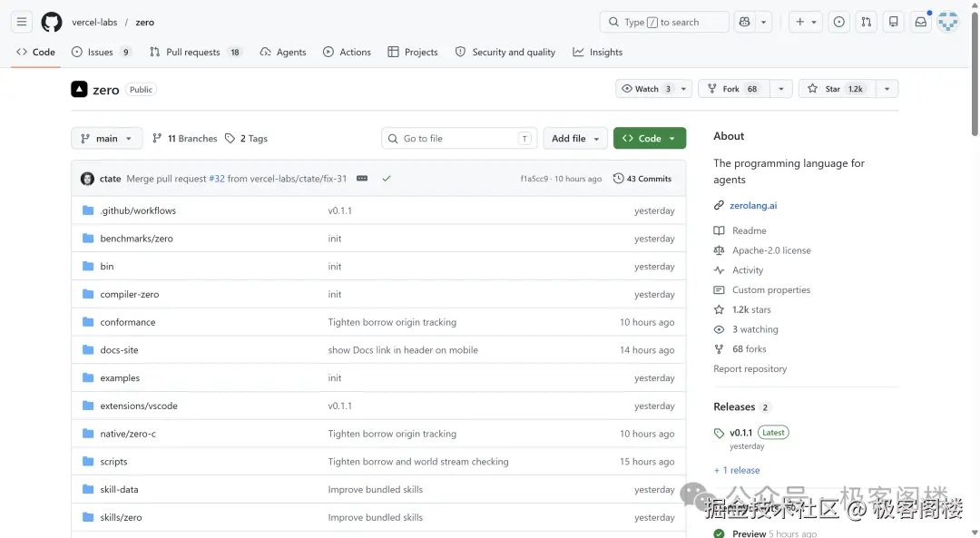Viewport: 980px width, 538px height.
Task: View 11 Branches link
Action: point(185,138)
